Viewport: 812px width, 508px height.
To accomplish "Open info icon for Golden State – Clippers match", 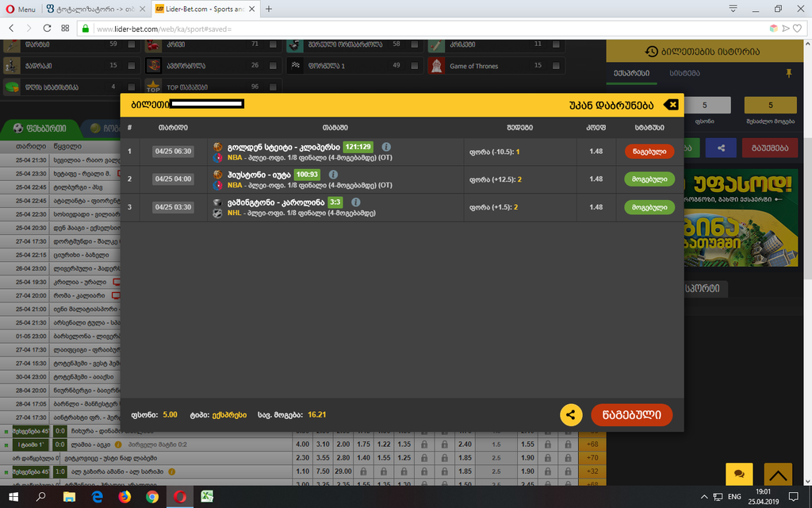I will coord(386,147).
